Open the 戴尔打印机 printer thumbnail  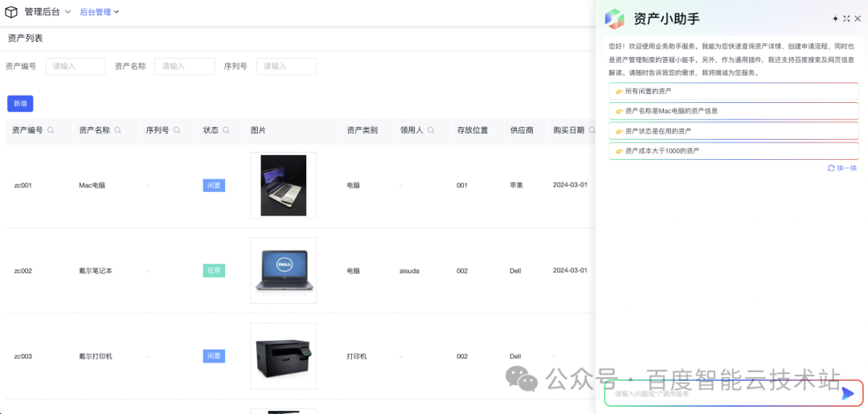click(x=284, y=356)
